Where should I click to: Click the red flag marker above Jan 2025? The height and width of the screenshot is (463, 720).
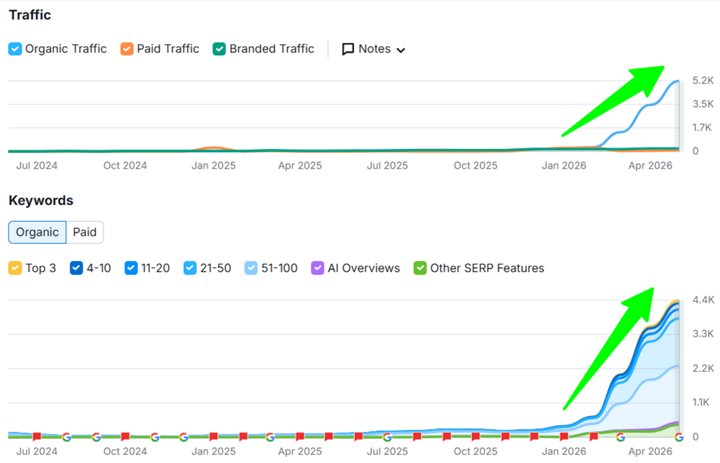(213, 436)
